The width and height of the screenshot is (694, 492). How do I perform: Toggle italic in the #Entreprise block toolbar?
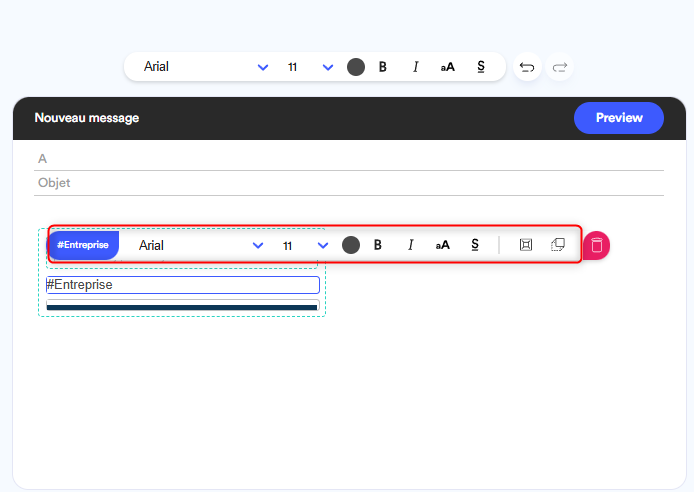(x=410, y=245)
